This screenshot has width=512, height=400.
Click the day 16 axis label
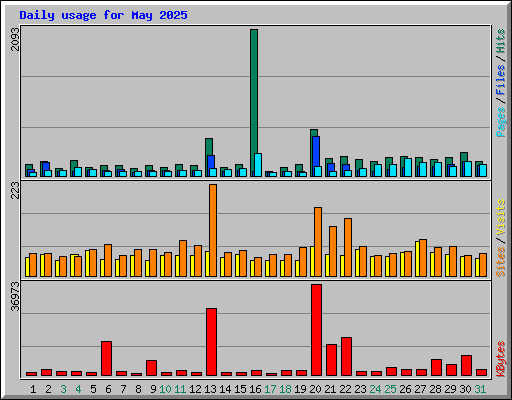coord(255,389)
